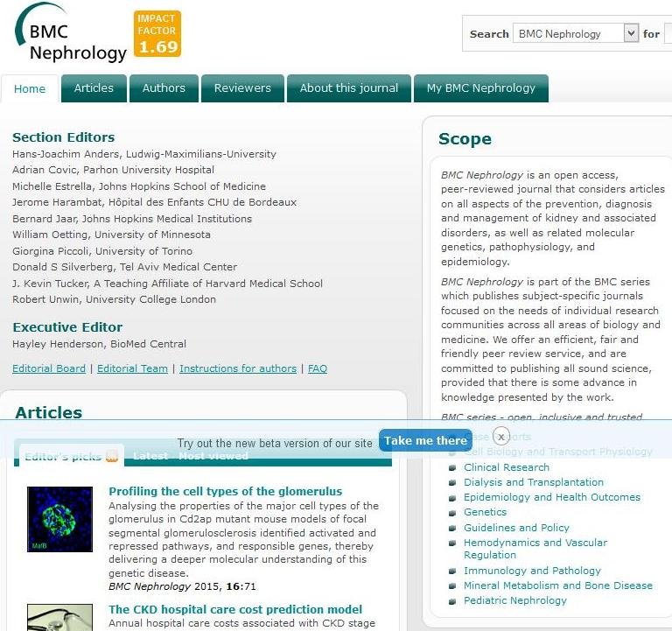The image size is (672, 631).
Task: Open Guidelines and Policy section
Action: point(516,528)
